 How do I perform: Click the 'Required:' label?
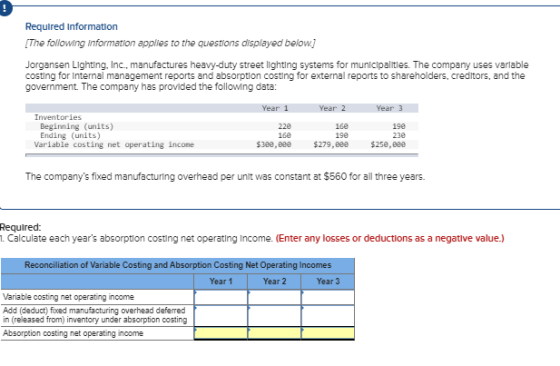tap(20, 227)
